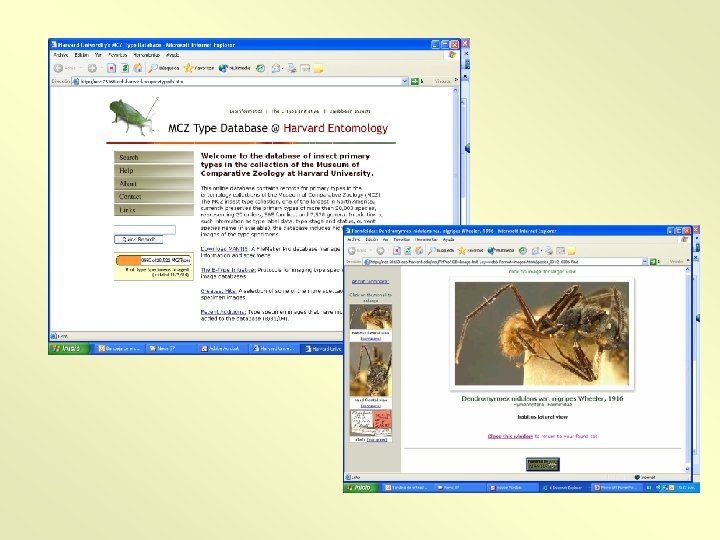Click Refresh icon in MCZ Type Database window
This screenshot has width=720, height=540.
124,68
